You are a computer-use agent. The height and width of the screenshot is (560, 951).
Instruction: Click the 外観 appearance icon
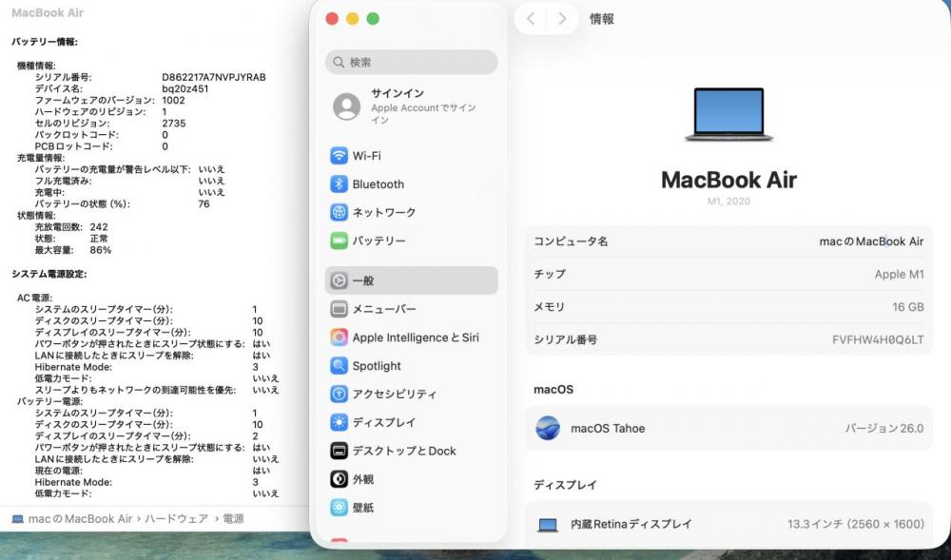[339, 479]
